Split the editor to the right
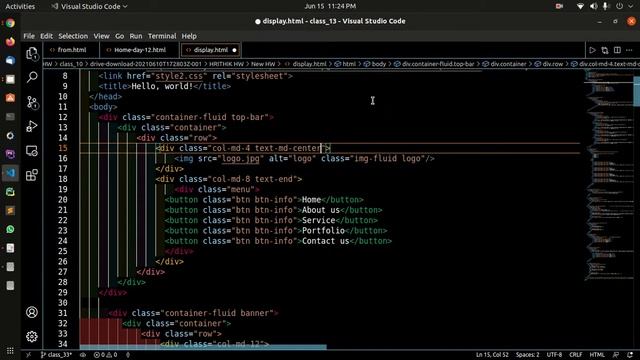The image size is (640, 360). click(617, 50)
